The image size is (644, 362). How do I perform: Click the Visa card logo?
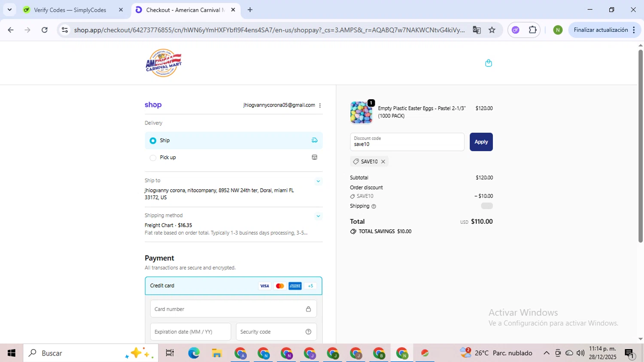tap(264, 286)
